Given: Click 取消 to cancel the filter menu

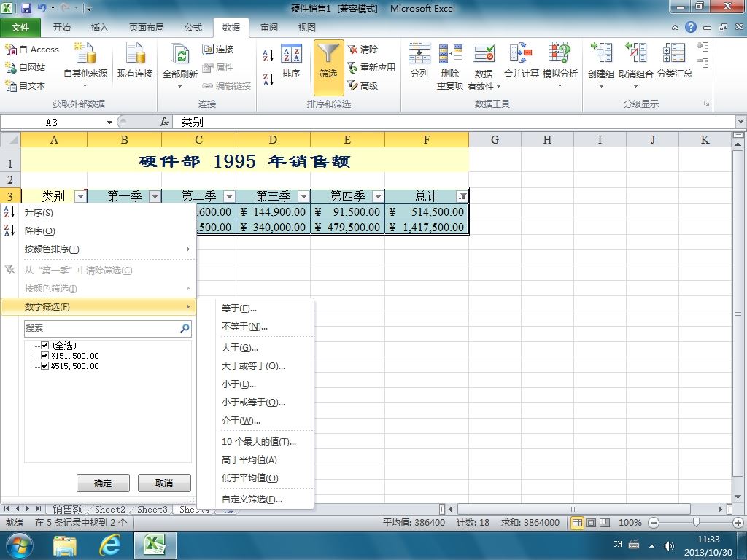Looking at the screenshot, I should click(164, 483).
